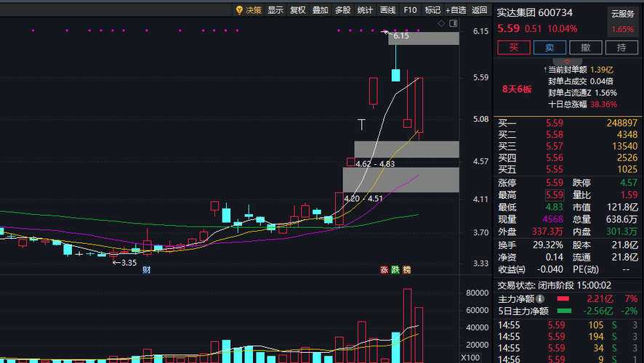Image resolution: width=644 pixels, height=363 pixels.
Task: Open the 叠加 overlay menu
Action: 321,10
